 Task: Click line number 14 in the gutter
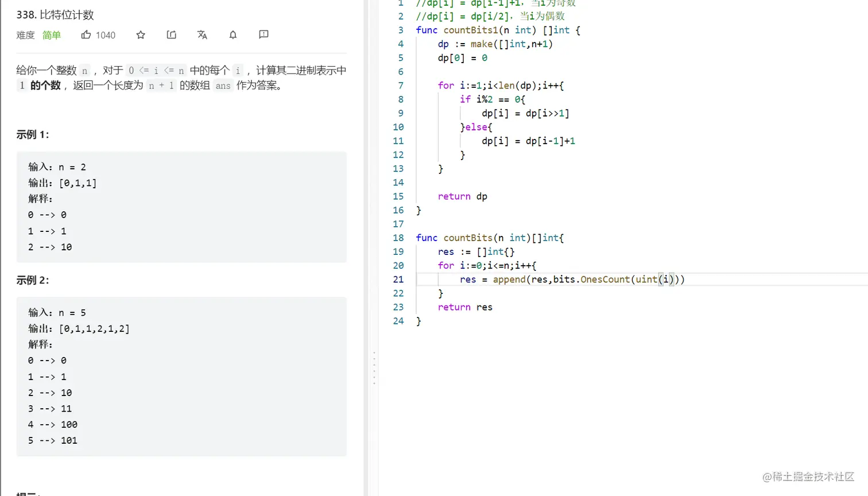[x=398, y=183]
